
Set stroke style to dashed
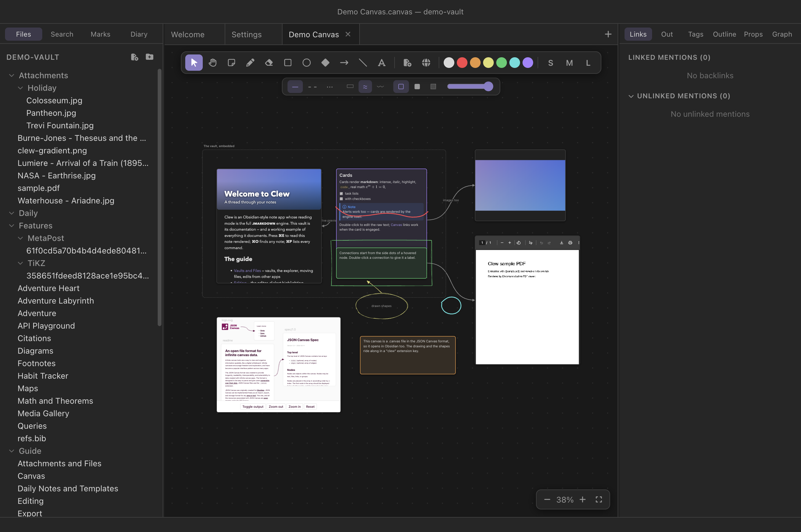click(313, 87)
